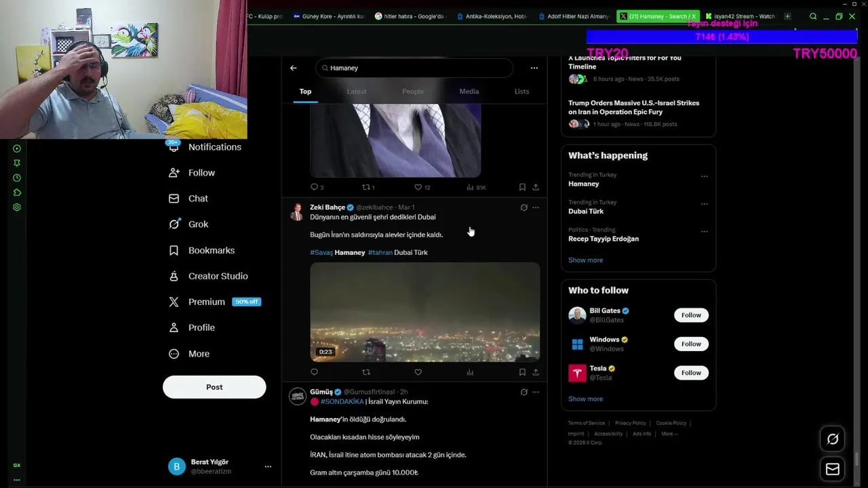
Task: Open search options three-dot menu
Action: pos(534,68)
